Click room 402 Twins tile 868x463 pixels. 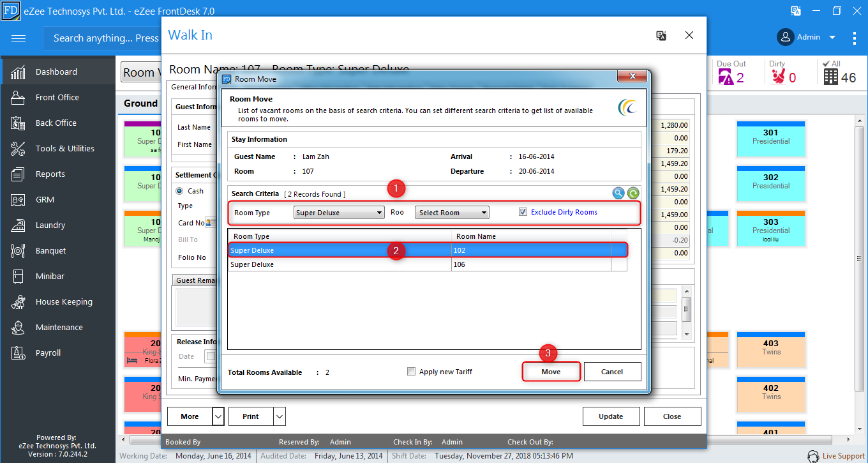(x=771, y=395)
